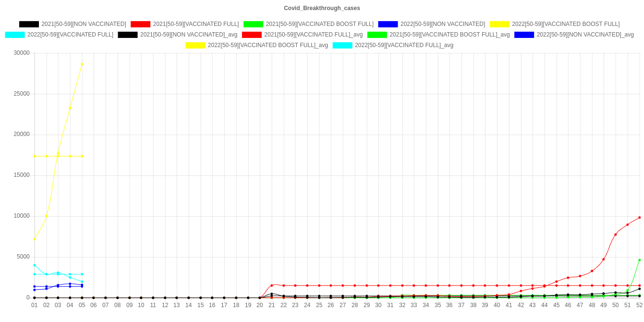
Task: Click the highest cyan data point at week 01
Action: (x=35, y=265)
